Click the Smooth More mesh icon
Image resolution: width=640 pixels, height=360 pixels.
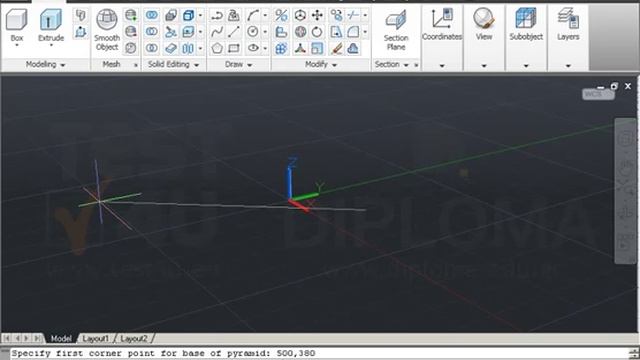click(131, 16)
